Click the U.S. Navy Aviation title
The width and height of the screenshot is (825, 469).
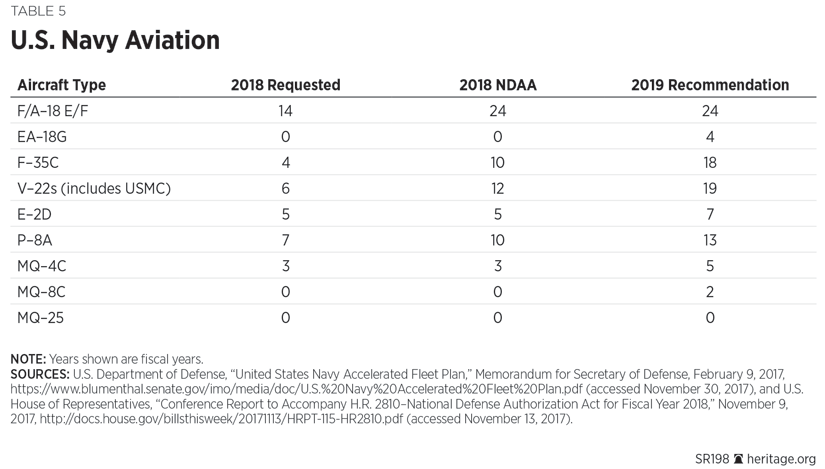(114, 41)
